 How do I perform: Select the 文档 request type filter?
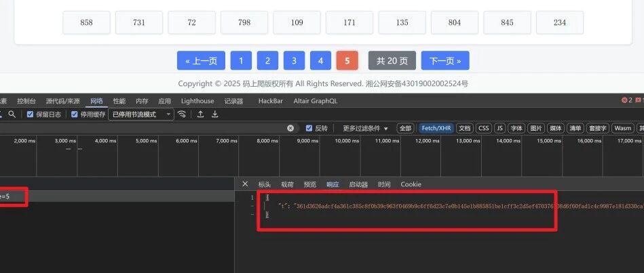click(465, 128)
